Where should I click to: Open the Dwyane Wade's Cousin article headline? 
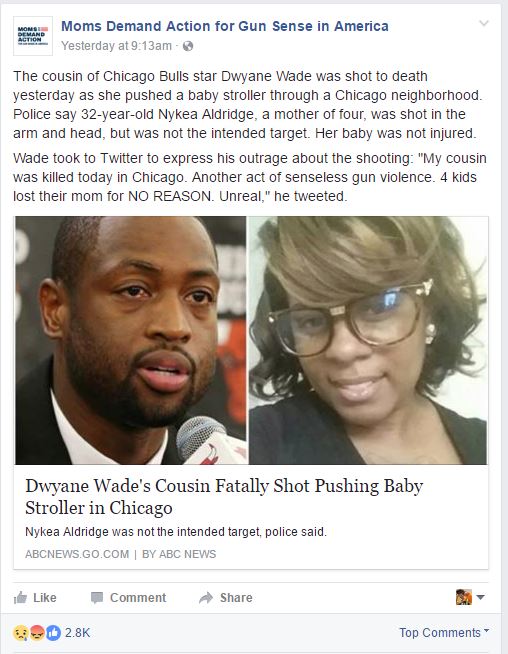point(224,496)
